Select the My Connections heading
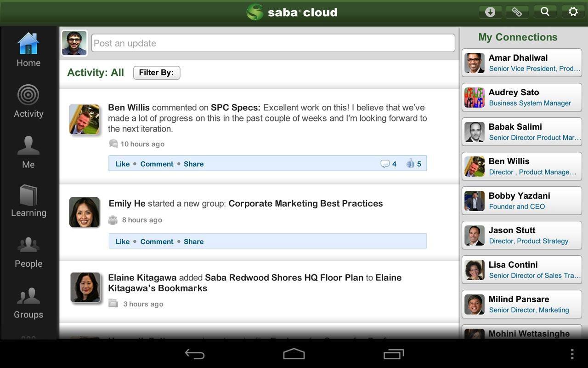588x368 pixels. [518, 37]
